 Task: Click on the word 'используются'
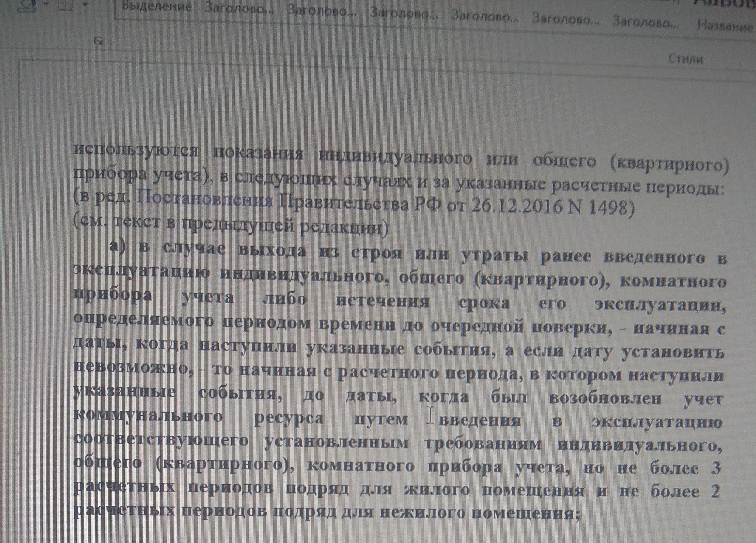(x=135, y=150)
